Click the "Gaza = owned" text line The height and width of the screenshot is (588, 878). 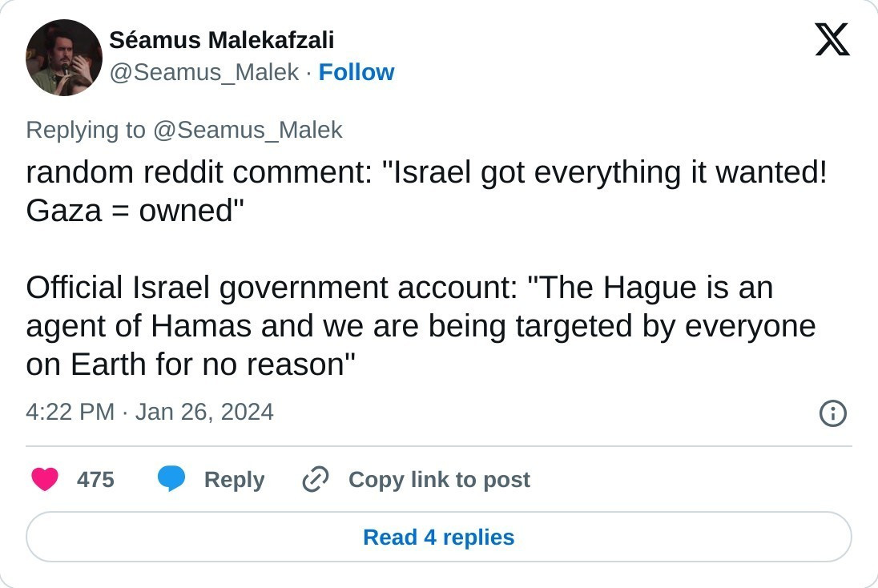[x=135, y=210]
